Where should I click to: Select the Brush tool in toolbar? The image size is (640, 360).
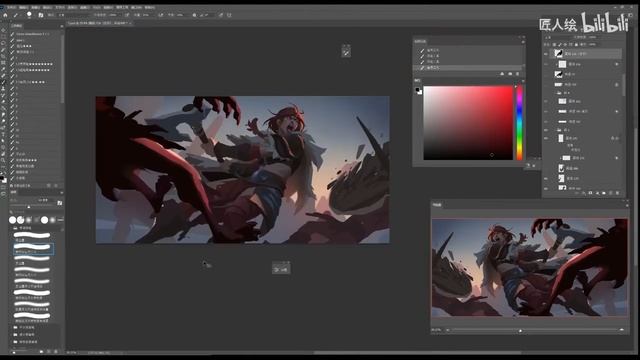coord(3,82)
